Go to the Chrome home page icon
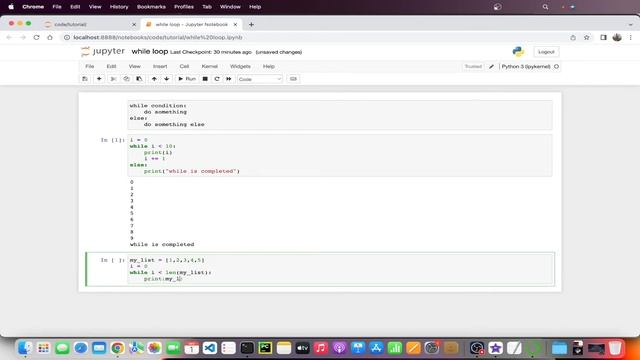This screenshot has width=640, height=360. click(50, 37)
